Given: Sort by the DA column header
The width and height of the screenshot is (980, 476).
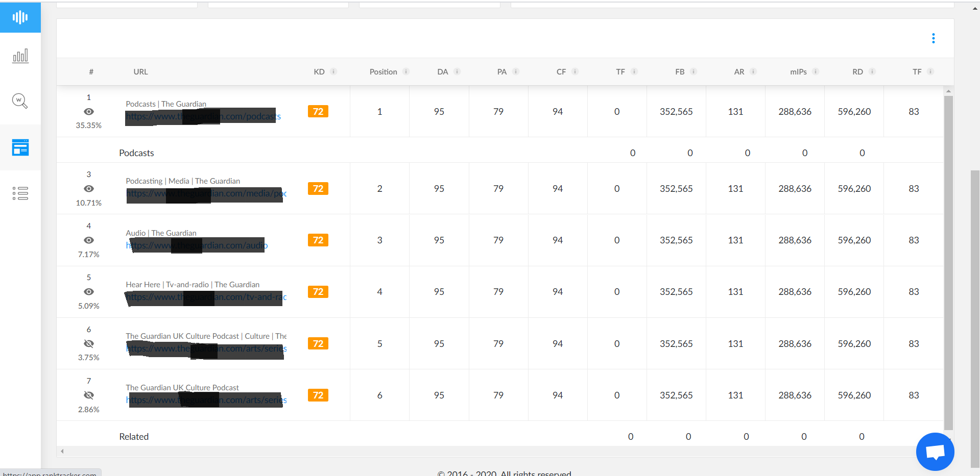Looking at the screenshot, I should (x=442, y=72).
